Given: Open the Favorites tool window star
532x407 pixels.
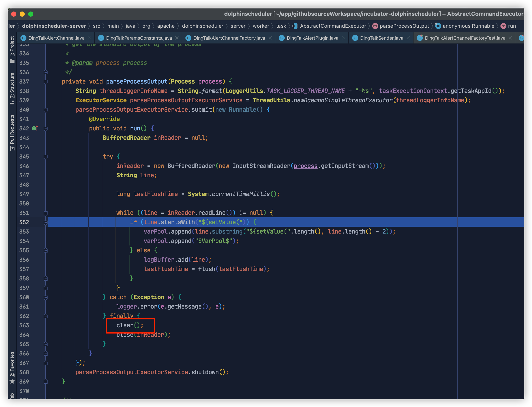Looking at the screenshot, I should 12,381.
